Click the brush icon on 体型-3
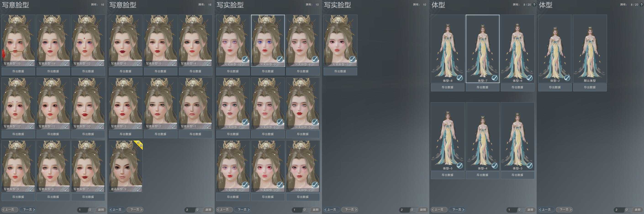Image resolution: width=644 pixels, height=214 pixels. pyautogui.click(x=530, y=166)
